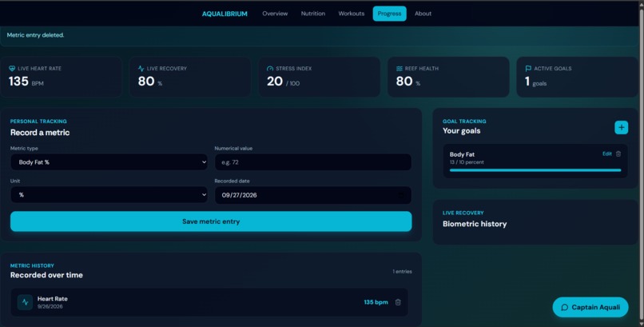The height and width of the screenshot is (327, 644).
Task: Click the AQUALIBRIUM logo link
Action: [225, 14]
